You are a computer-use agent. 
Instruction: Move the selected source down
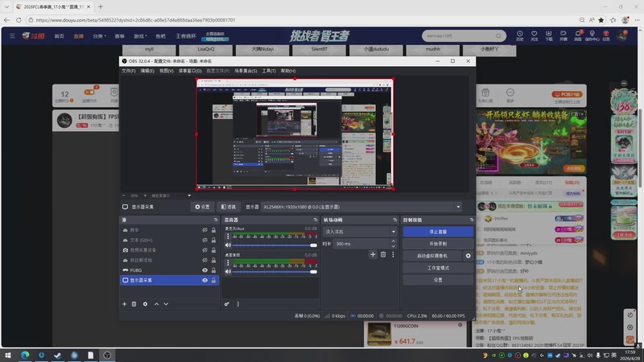click(x=166, y=304)
